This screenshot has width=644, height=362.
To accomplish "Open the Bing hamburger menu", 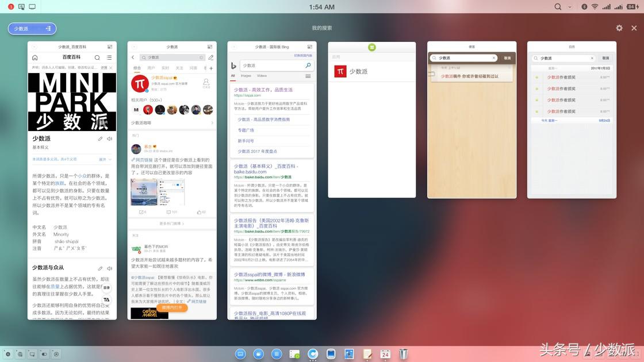I will point(308,76).
